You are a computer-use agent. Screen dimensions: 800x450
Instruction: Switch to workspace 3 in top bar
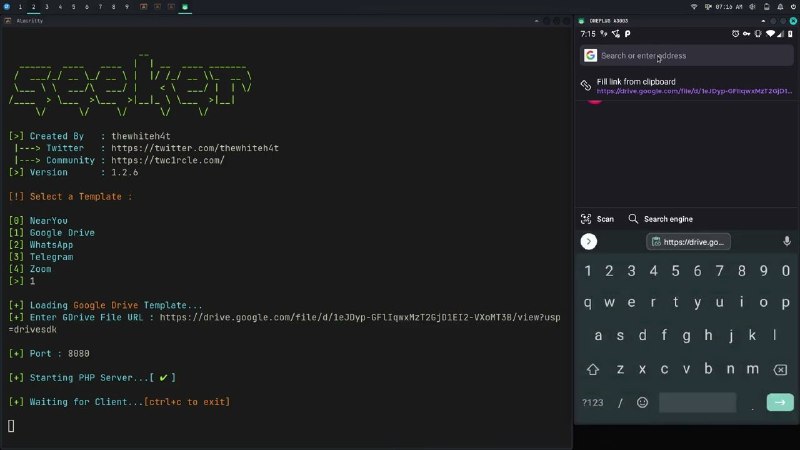coord(47,7)
